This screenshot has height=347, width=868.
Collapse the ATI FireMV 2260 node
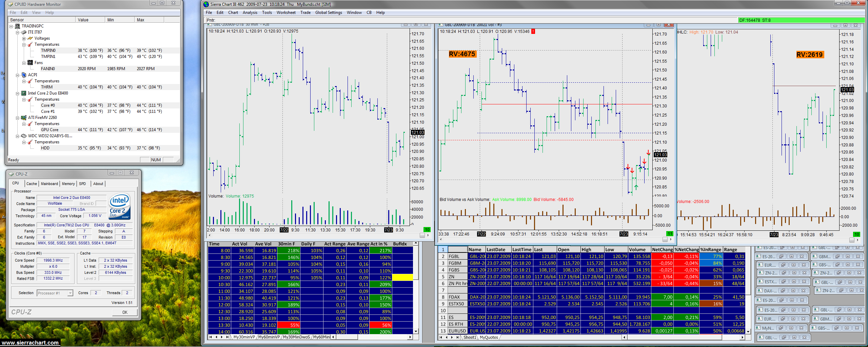point(18,118)
